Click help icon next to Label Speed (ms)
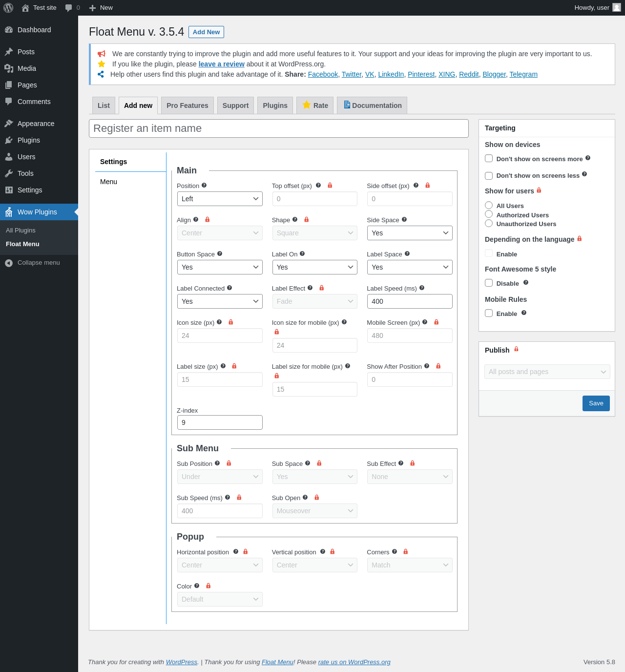Screen dimensions: 625x672 (422, 288)
